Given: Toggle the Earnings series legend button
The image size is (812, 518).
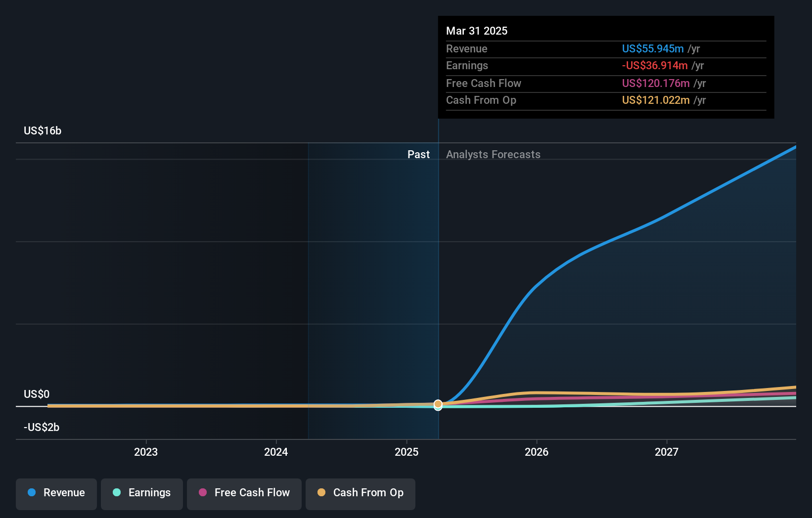Looking at the screenshot, I should pyautogui.click(x=142, y=494).
